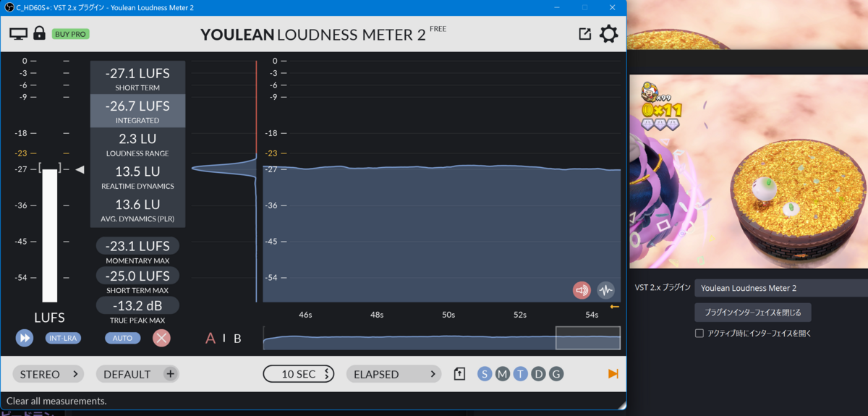Click the LUFS unit label under meter
Screen dimensions: 868x416
pyautogui.click(x=49, y=318)
